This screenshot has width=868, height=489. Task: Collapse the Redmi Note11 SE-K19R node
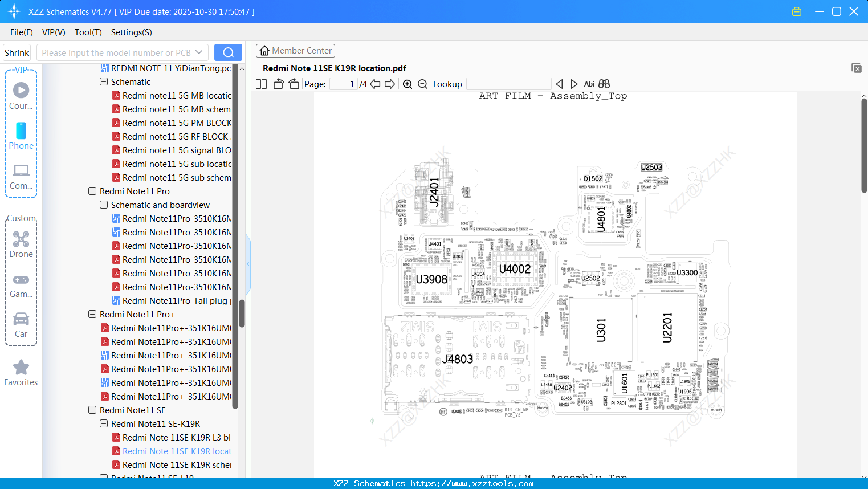click(x=103, y=423)
